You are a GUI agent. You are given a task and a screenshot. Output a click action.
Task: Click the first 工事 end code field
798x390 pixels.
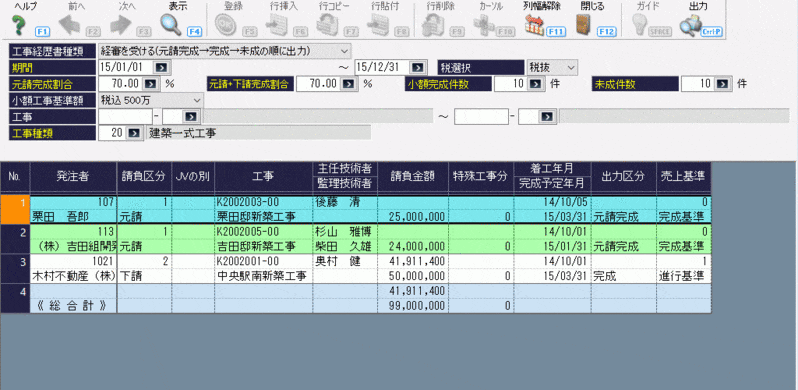click(x=481, y=117)
